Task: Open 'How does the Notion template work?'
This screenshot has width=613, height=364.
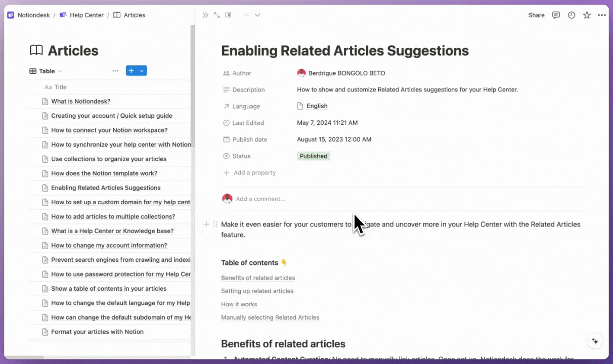Action: 104,173
